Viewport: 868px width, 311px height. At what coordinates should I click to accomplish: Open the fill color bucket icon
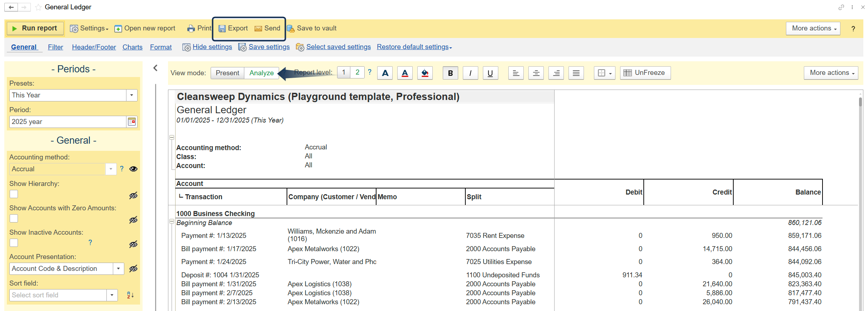point(425,73)
